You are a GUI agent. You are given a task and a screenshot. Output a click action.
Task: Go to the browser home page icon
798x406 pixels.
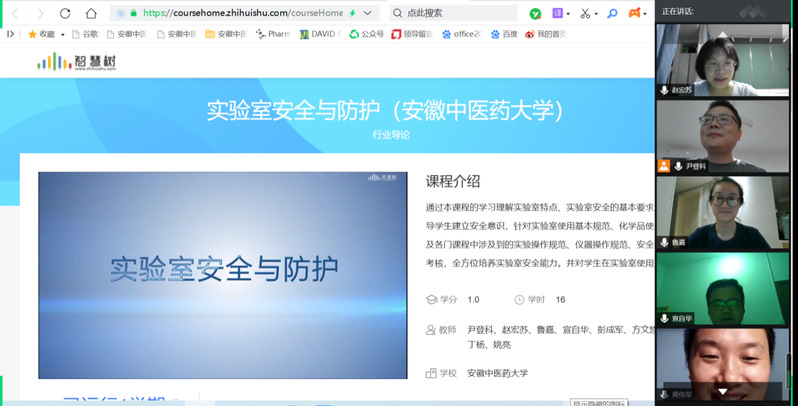(x=91, y=14)
